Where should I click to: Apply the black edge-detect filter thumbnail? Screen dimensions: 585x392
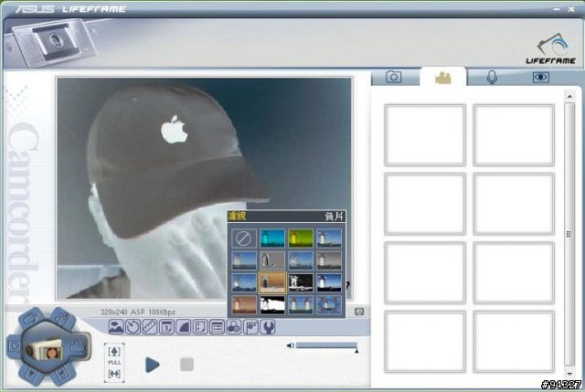[301, 282]
